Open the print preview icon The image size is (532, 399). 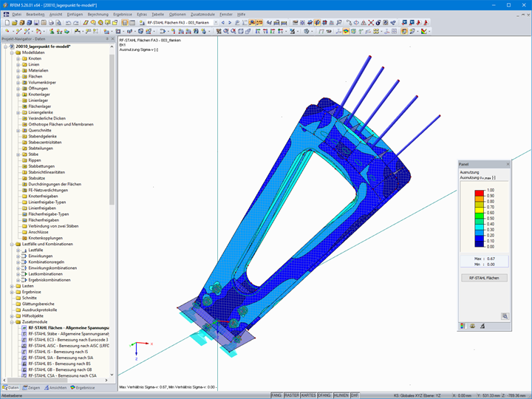point(58,23)
